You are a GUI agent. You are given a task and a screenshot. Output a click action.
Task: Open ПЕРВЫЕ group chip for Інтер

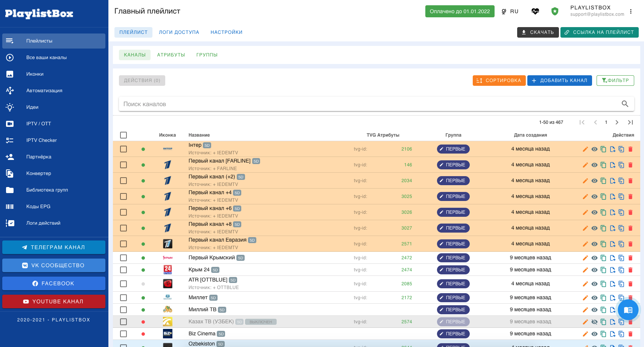point(453,149)
